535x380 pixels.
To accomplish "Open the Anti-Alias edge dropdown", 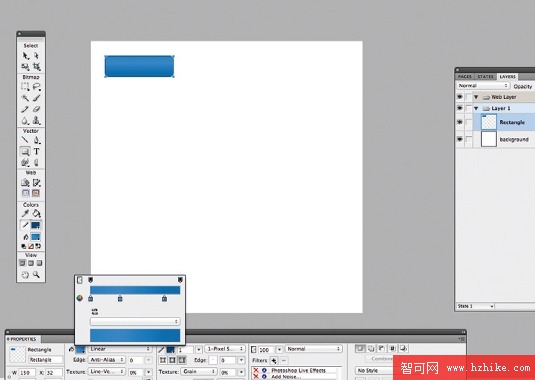I will click(107, 360).
